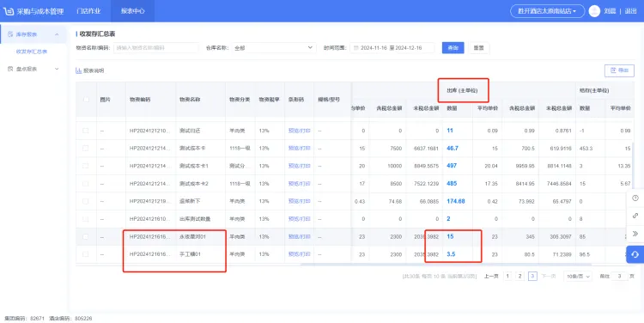Viewport: 644px width, 323px height.
Task: Click the 物资名称/编码 search input field
Action: click(x=150, y=47)
